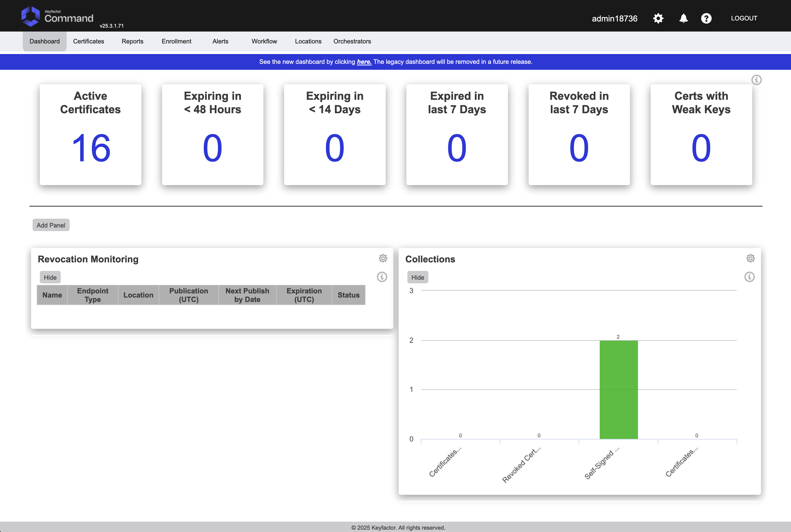The width and height of the screenshot is (791, 532).
Task: Follow the 'here' new dashboard link
Action: pos(364,62)
